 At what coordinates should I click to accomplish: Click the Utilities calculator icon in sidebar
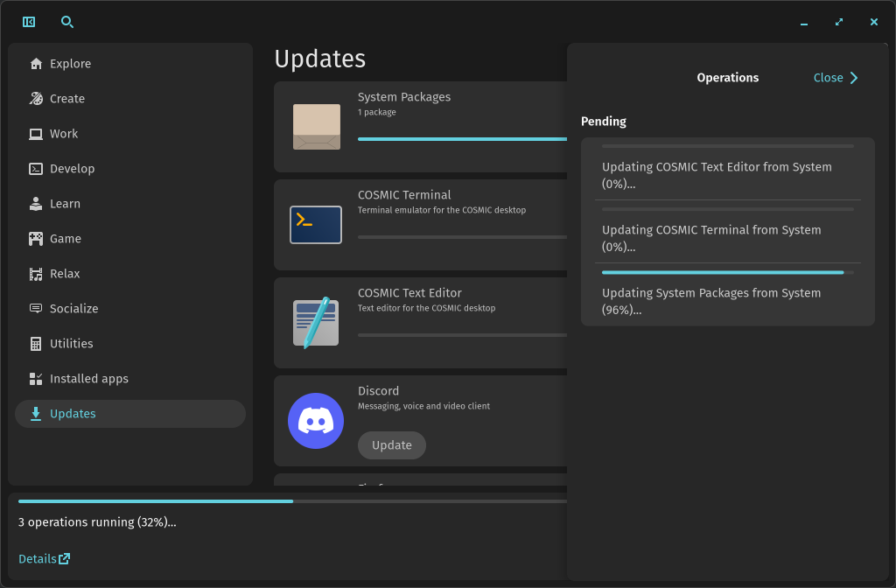[x=36, y=344]
